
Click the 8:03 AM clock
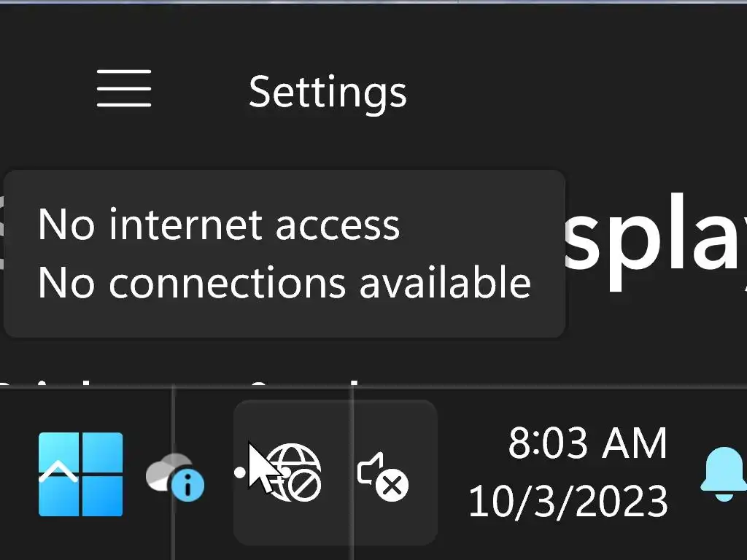[587, 443]
